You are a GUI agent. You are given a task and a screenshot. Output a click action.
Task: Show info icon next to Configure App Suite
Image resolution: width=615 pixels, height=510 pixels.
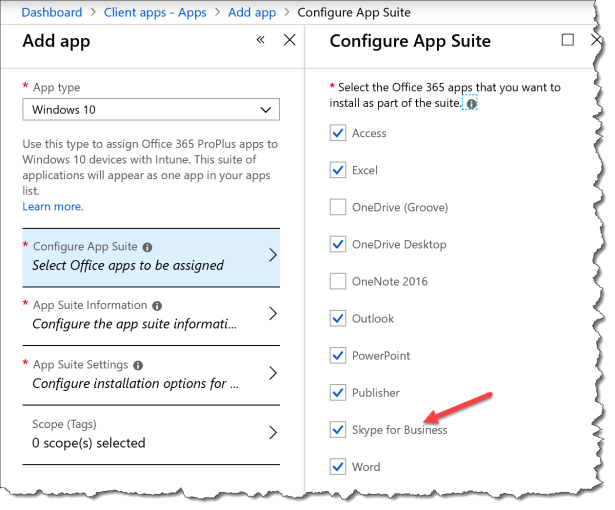147,247
